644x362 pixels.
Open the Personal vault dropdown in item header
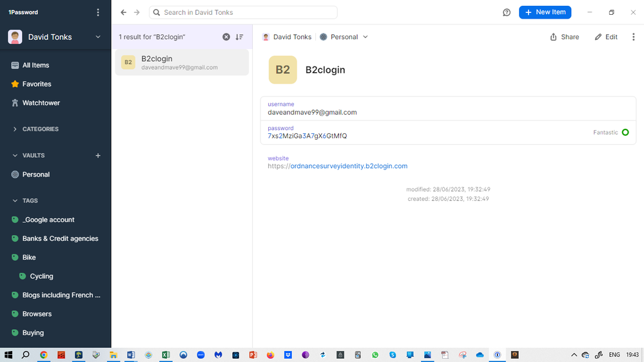click(x=344, y=37)
